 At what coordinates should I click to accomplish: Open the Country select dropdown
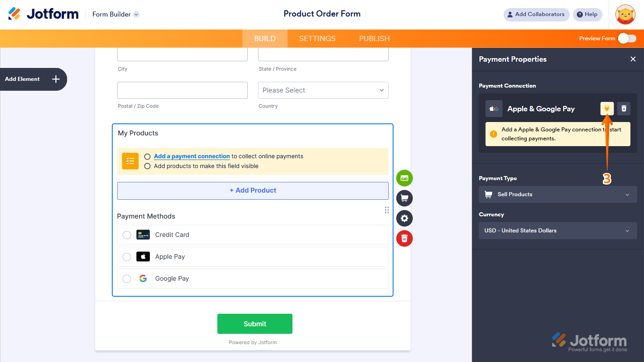pos(323,90)
